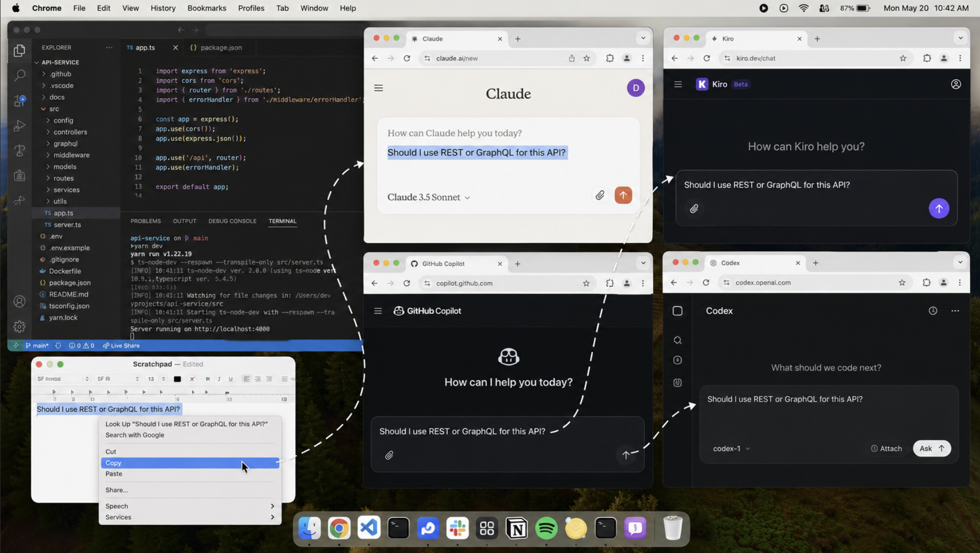
Task: Open the font family dropdown in Scratchpad
Action: point(63,379)
